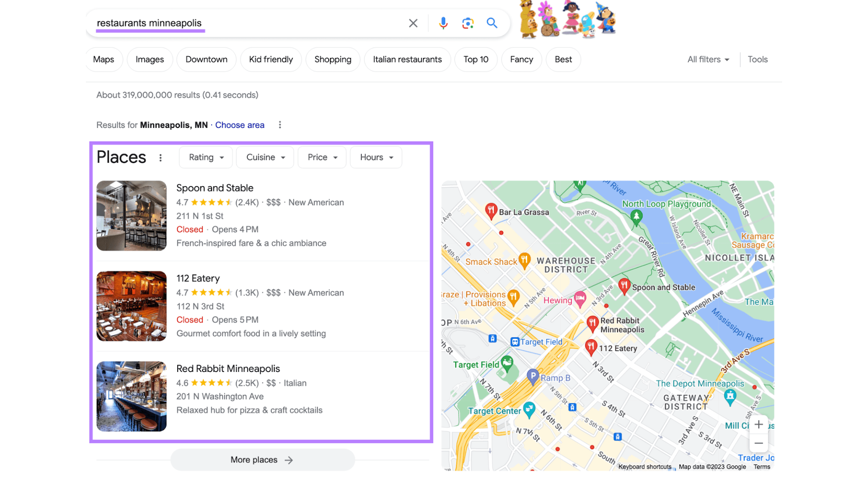Select the Italian restaurants filter chip
Image resolution: width=868 pixels, height=488 pixels.
407,60
